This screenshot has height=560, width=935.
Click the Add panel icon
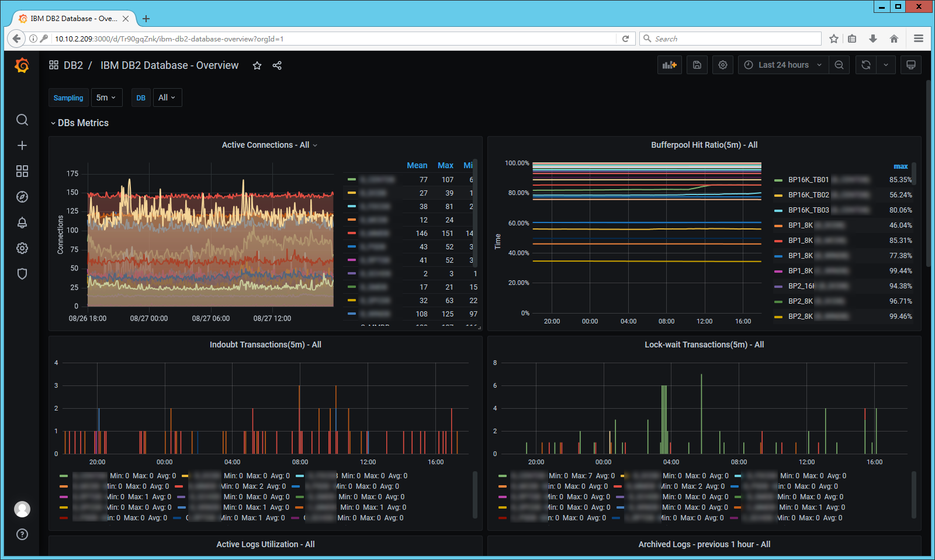point(669,65)
